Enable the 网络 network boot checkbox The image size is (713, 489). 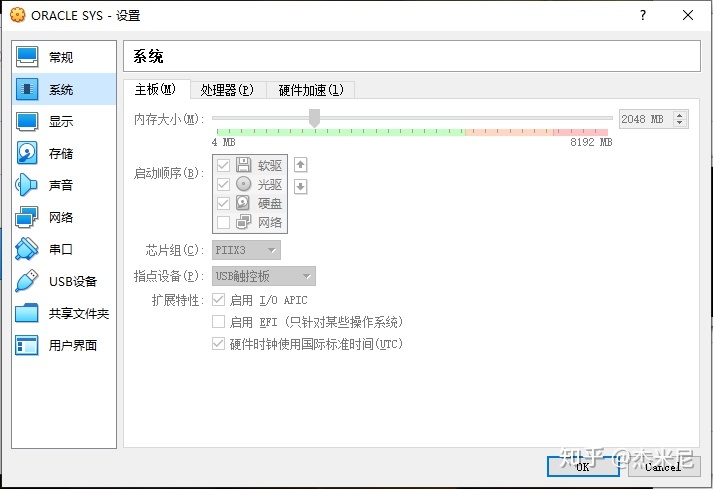click(223, 222)
